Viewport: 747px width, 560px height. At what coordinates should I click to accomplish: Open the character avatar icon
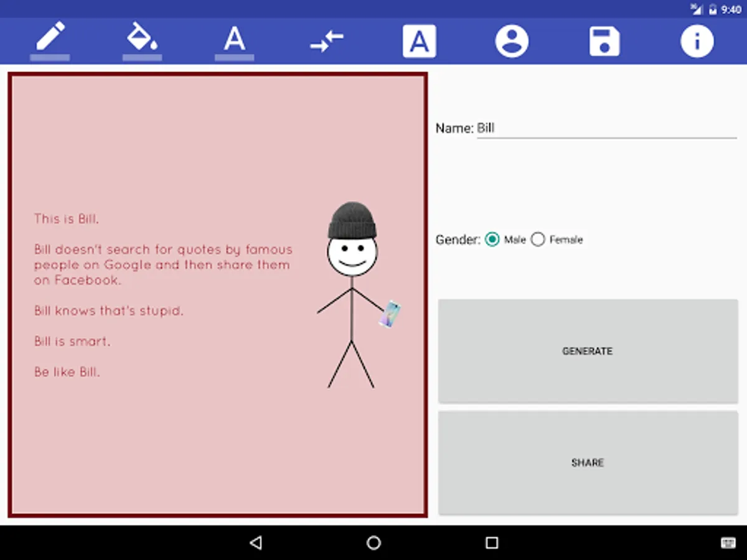tap(512, 42)
